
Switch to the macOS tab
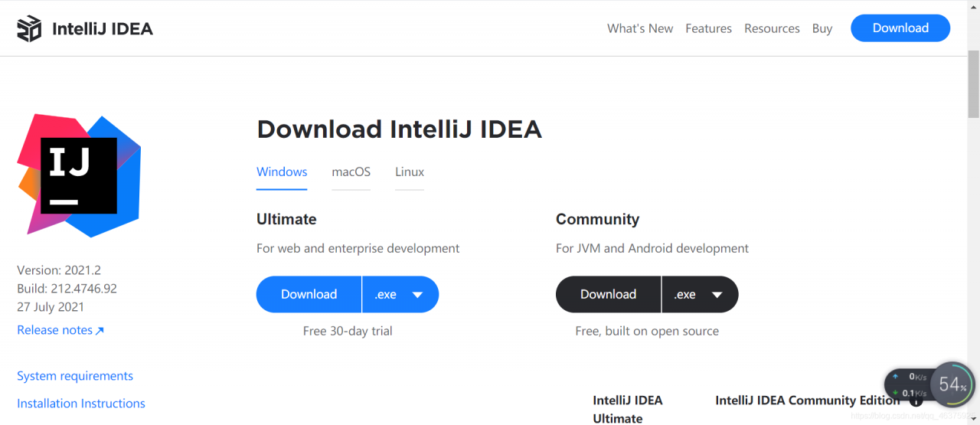pyautogui.click(x=351, y=172)
